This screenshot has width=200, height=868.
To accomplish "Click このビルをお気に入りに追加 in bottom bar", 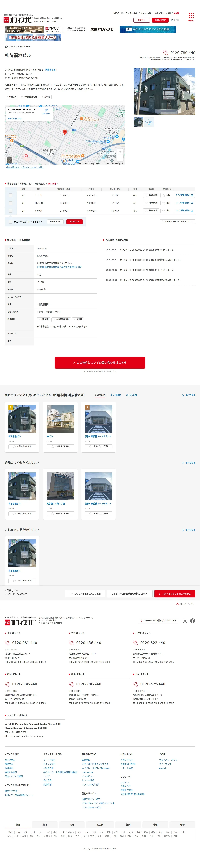I will tap(85, 594).
